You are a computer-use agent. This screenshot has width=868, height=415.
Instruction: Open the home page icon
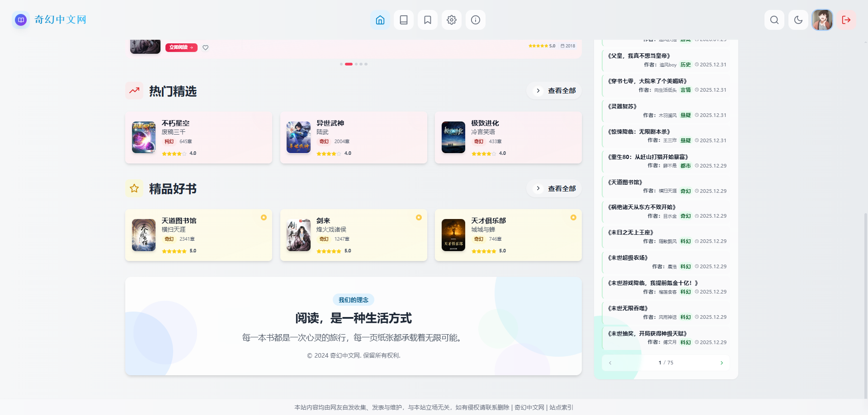[x=380, y=20]
